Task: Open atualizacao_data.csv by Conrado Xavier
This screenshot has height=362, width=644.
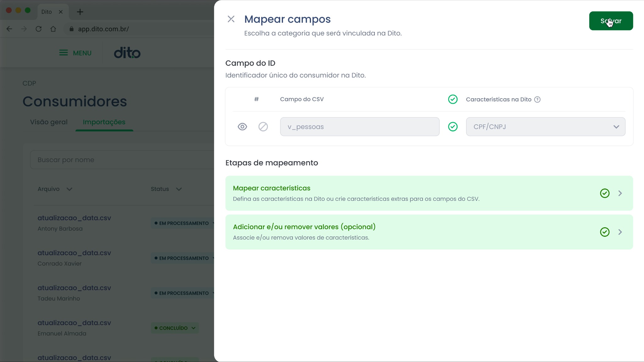Action: tap(74, 253)
